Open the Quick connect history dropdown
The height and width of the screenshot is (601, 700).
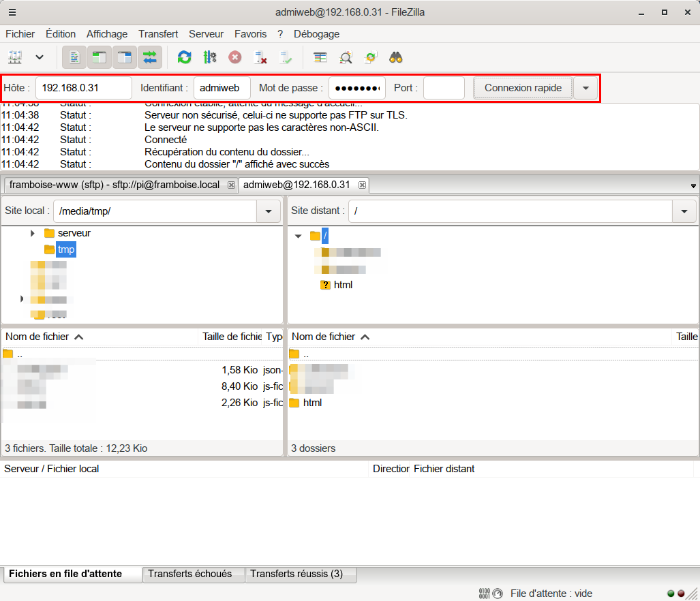(585, 88)
